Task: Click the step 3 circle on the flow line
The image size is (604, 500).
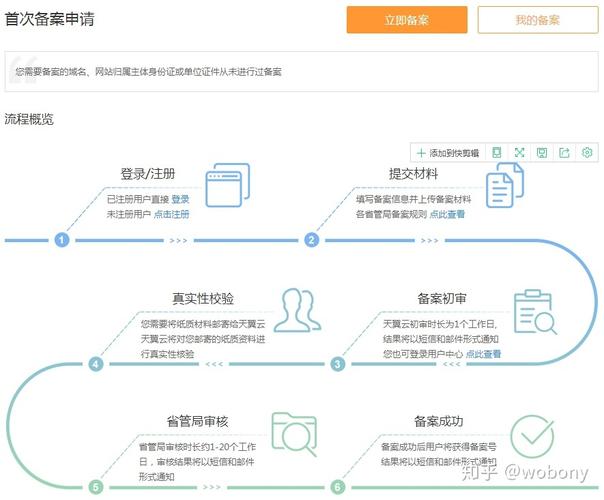Action: click(x=337, y=364)
